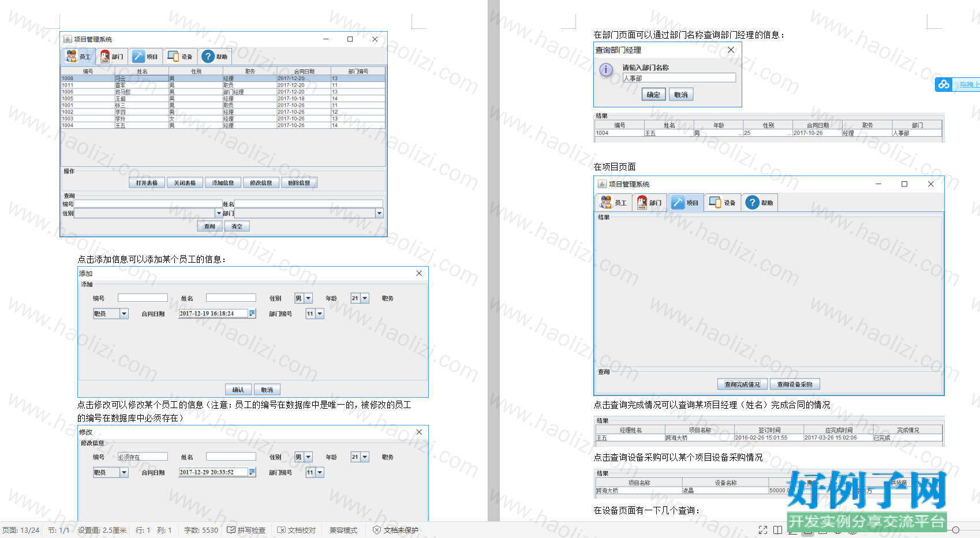Click 确定 in the 查询部门经理 dialog

(653, 95)
